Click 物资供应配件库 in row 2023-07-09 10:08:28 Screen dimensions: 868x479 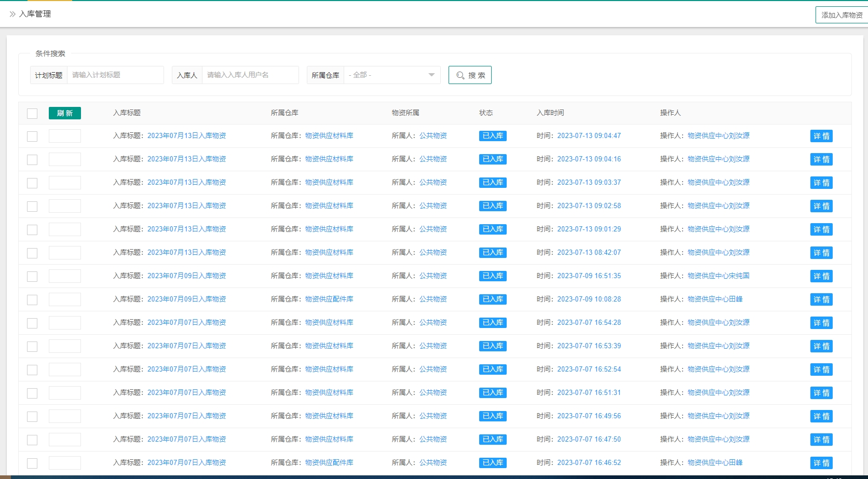[329, 299]
